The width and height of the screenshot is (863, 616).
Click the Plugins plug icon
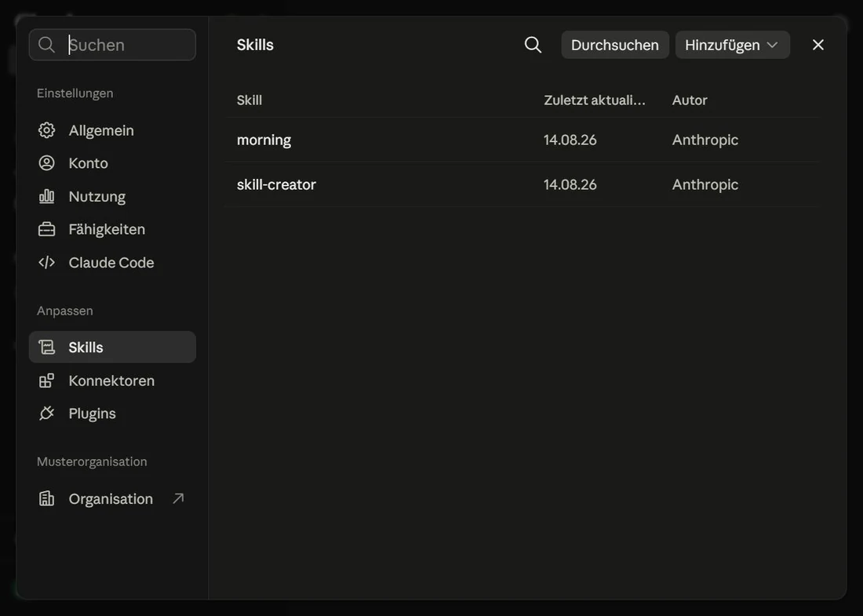click(x=47, y=413)
